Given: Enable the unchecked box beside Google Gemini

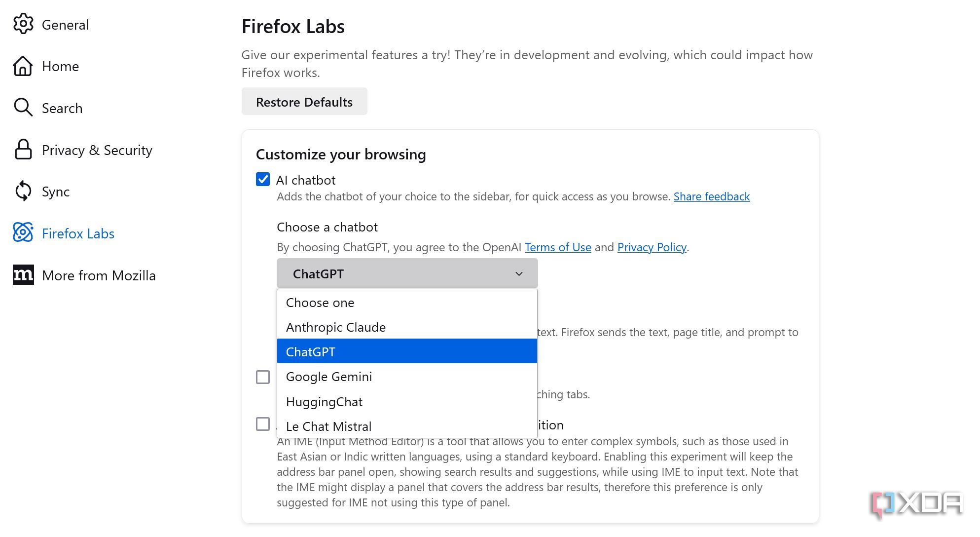Looking at the screenshot, I should [263, 377].
